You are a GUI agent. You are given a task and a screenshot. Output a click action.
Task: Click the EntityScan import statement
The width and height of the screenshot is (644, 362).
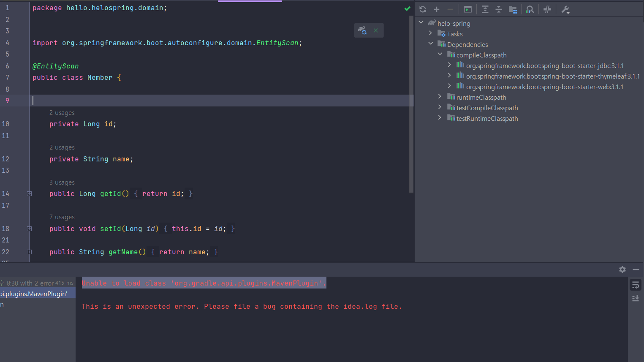(x=167, y=43)
